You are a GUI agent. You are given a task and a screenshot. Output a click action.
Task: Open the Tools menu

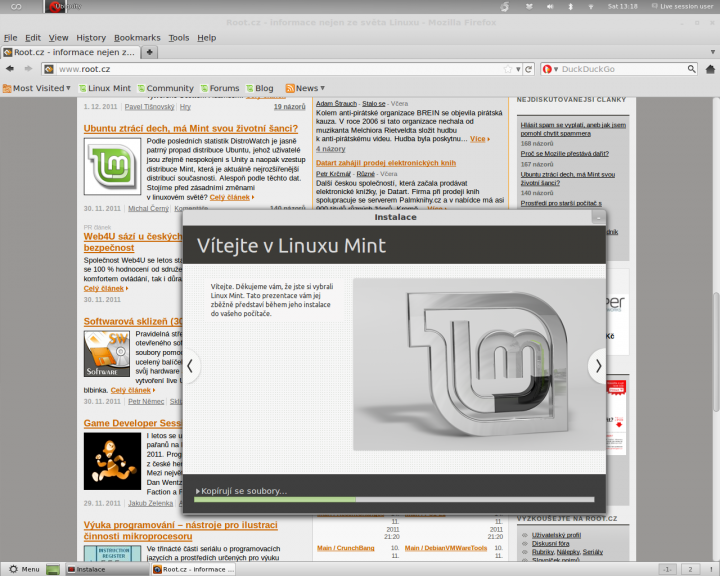coord(179,38)
